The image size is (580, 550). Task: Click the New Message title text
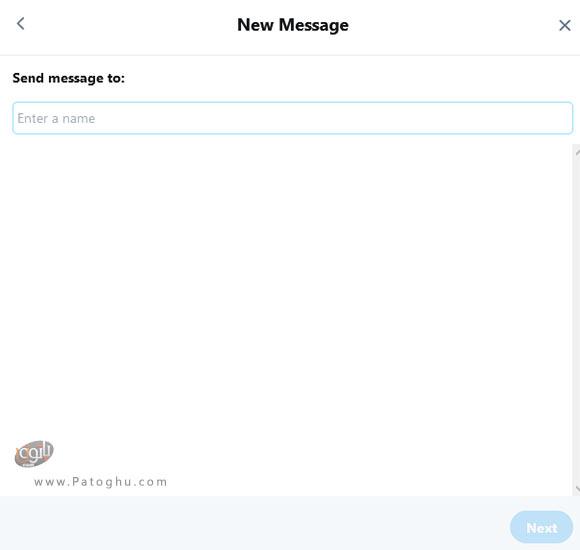coord(293,25)
